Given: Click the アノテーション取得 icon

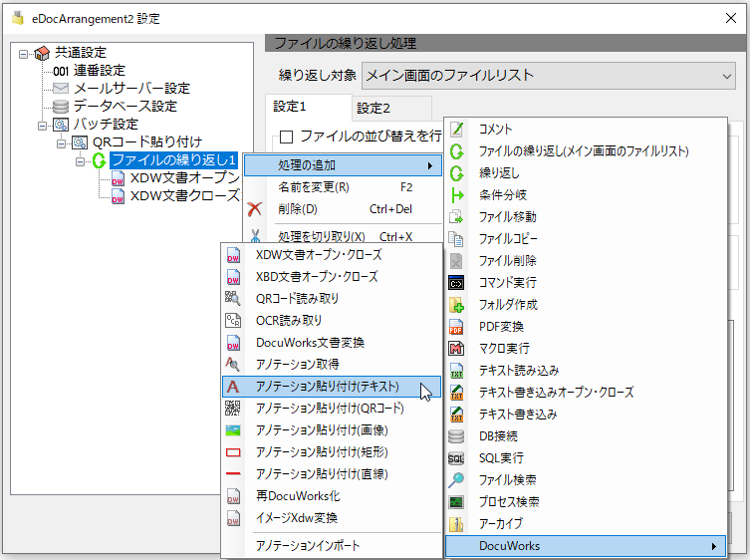Looking at the screenshot, I should pyautogui.click(x=233, y=365).
